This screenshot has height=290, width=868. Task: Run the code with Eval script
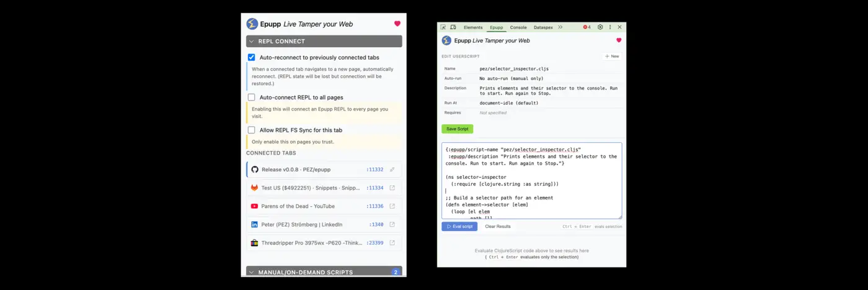coord(459,227)
